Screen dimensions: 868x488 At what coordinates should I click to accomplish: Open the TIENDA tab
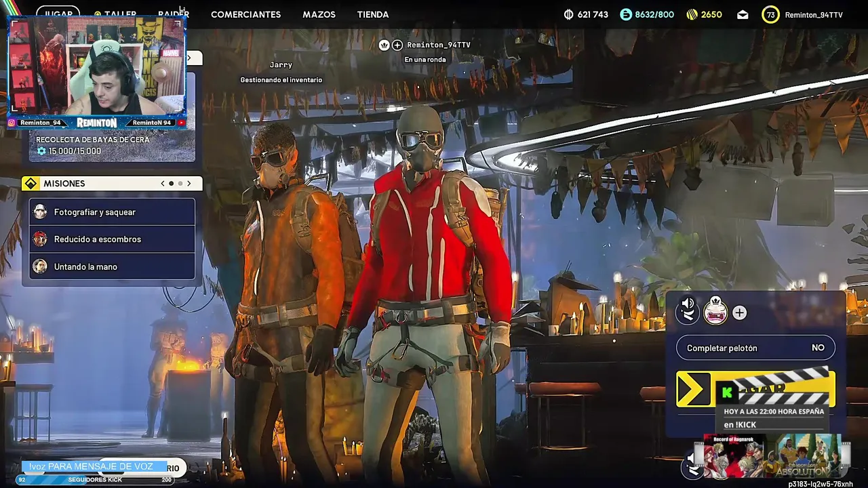pyautogui.click(x=372, y=14)
